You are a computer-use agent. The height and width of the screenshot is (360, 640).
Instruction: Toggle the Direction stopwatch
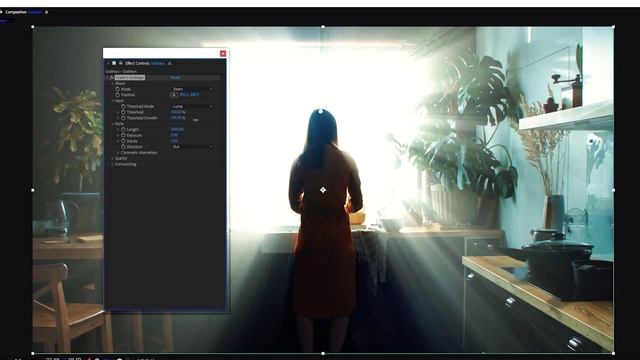tap(123, 147)
